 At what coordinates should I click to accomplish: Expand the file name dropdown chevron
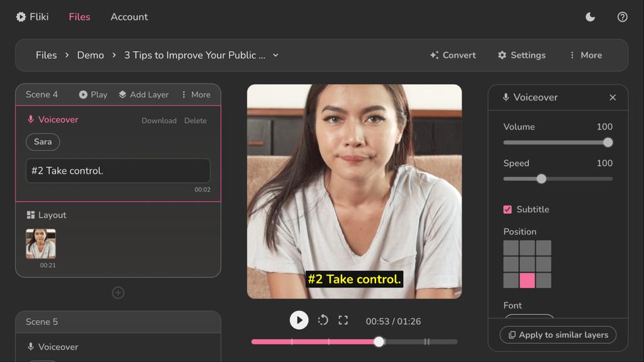tap(275, 55)
